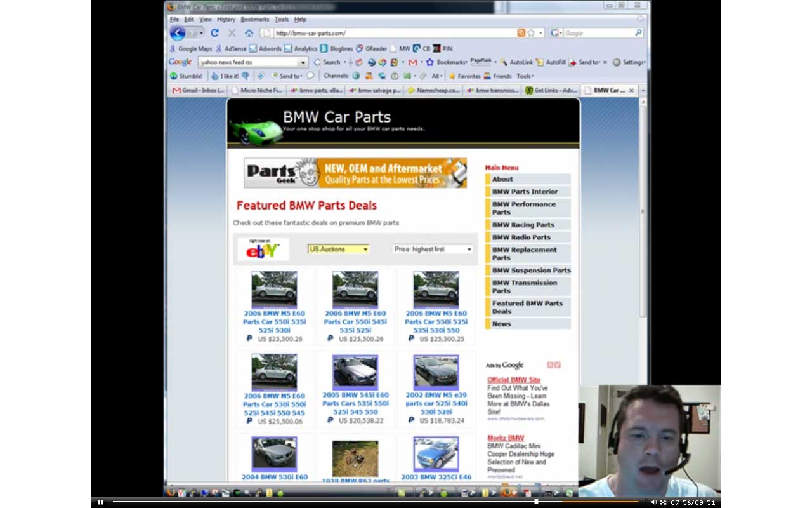Toggle video volume speaker icon

tap(653, 502)
